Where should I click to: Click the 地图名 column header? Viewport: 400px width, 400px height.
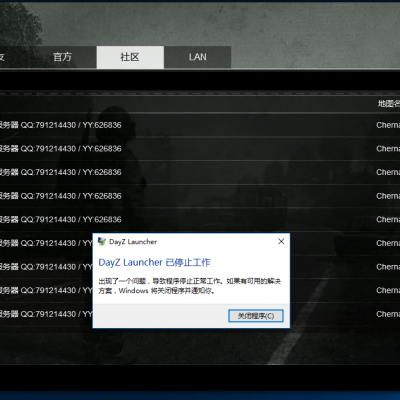tap(389, 104)
